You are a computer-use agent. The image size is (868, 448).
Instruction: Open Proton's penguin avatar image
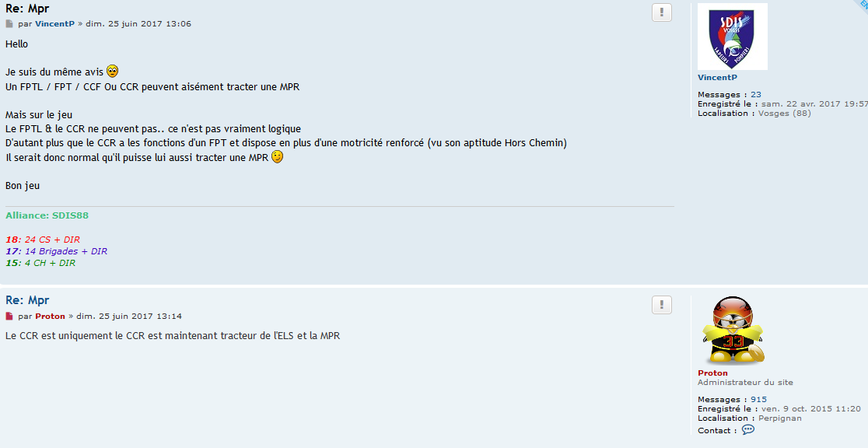733,331
